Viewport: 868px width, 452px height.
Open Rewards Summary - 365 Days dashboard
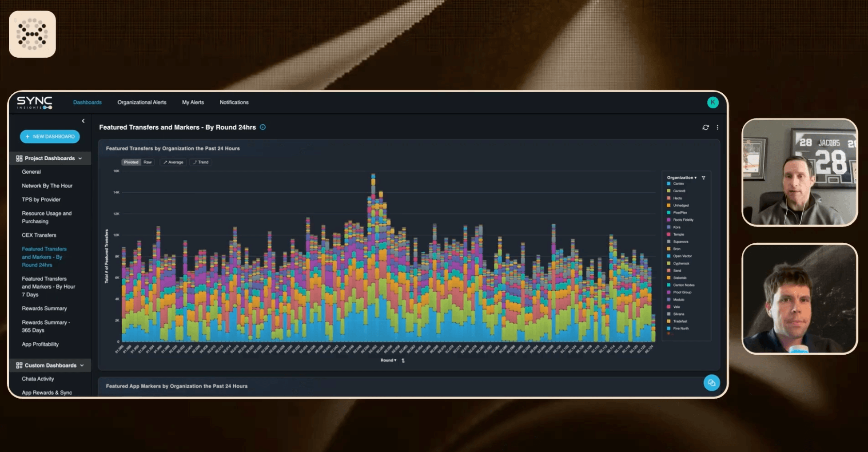point(46,326)
